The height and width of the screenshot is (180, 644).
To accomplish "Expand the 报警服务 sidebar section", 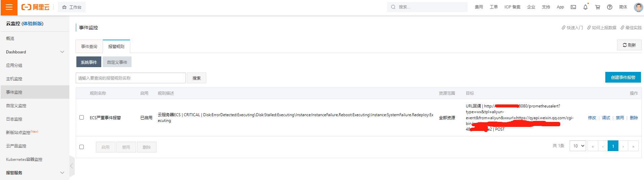I will pos(35,173).
